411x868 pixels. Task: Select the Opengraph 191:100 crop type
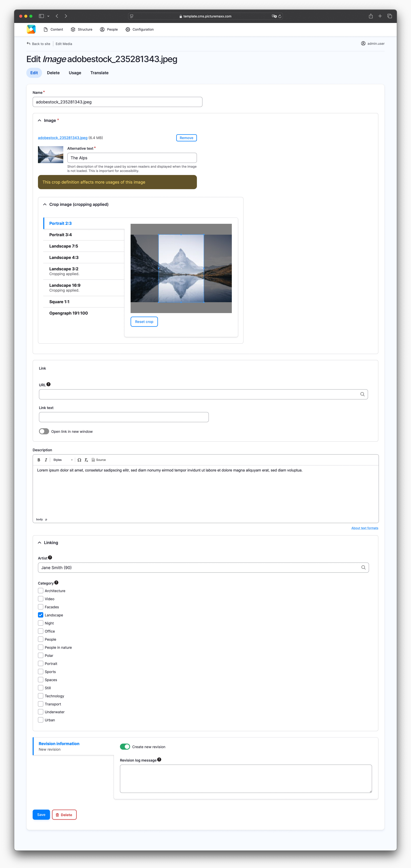click(x=84, y=313)
